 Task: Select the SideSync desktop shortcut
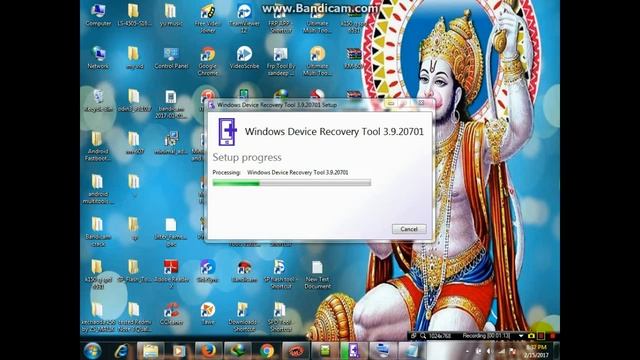point(207,271)
